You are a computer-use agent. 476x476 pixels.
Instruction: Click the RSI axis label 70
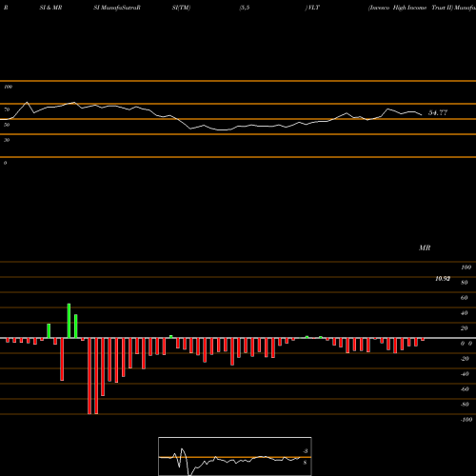coord(7,109)
